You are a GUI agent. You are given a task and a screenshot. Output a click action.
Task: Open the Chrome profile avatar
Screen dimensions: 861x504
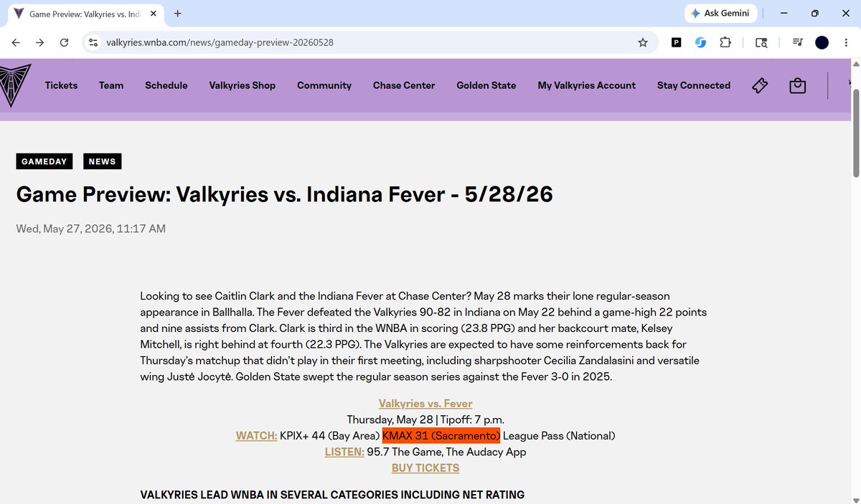pos(822,43)
